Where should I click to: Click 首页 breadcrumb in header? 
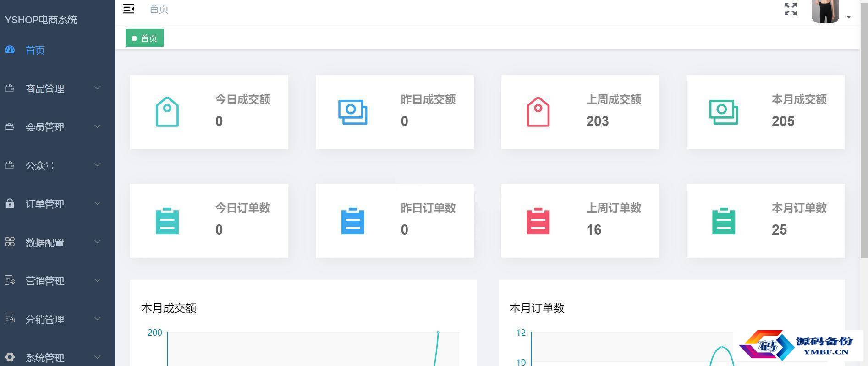click(x=159, y=9)
